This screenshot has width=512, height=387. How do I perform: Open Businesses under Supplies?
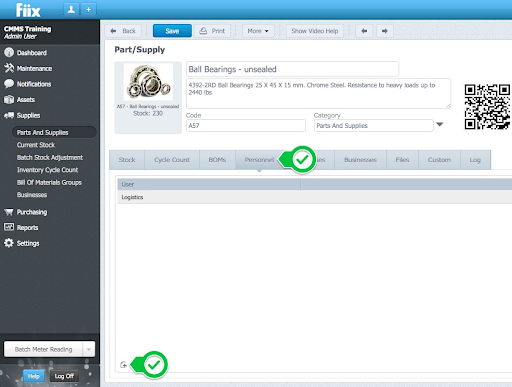[32, 195]
